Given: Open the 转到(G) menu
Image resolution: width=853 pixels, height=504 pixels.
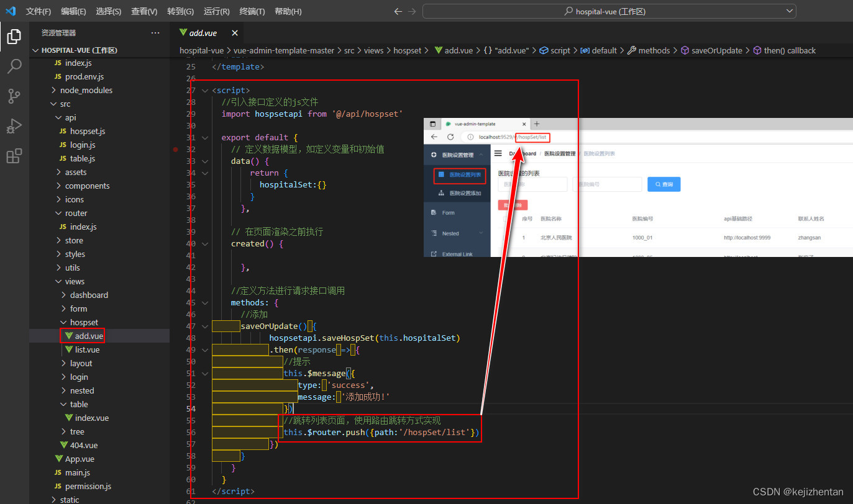Looking at the screenshot, I should [x=181, y=11].
